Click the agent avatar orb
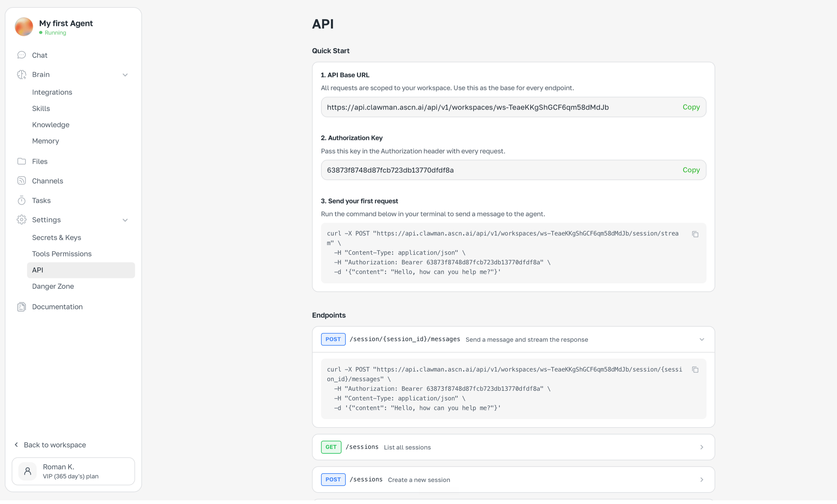This screenshot has width=837, height=504. point(24,27)
